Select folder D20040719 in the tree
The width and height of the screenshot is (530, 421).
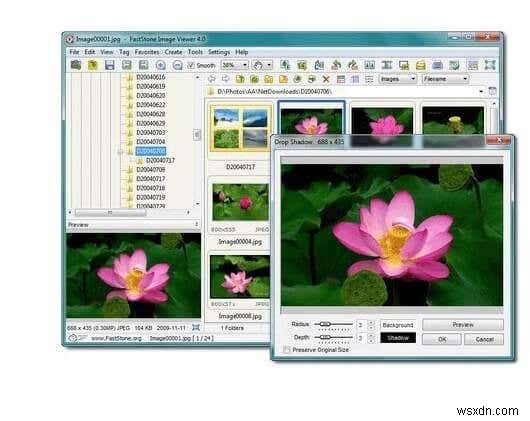click(x=151, y=197)
